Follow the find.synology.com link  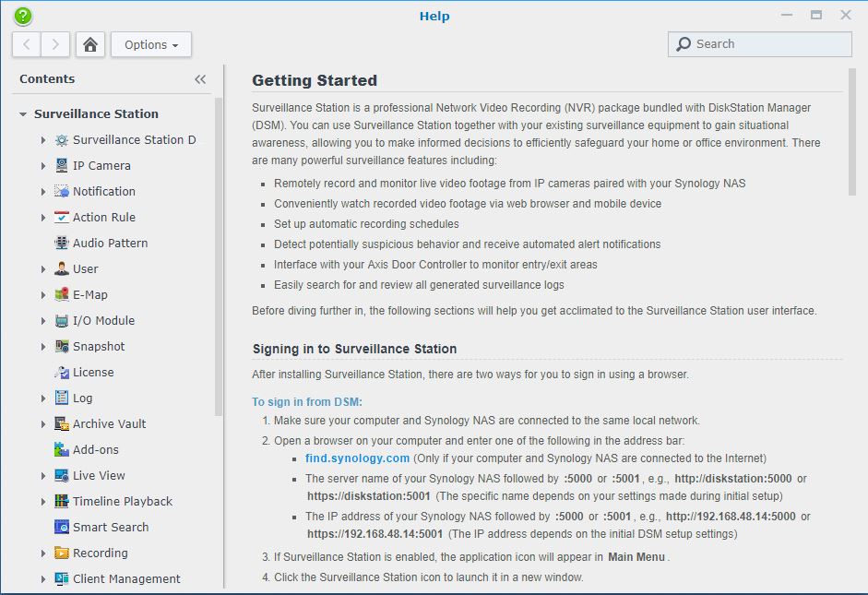pyautogui.click(x=358, y=458)
